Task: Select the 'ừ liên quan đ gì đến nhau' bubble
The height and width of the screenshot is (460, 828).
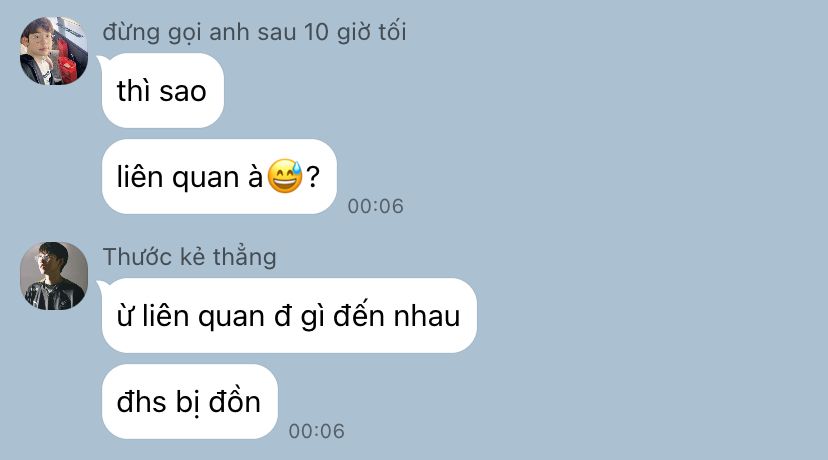Action: (289, 315)
